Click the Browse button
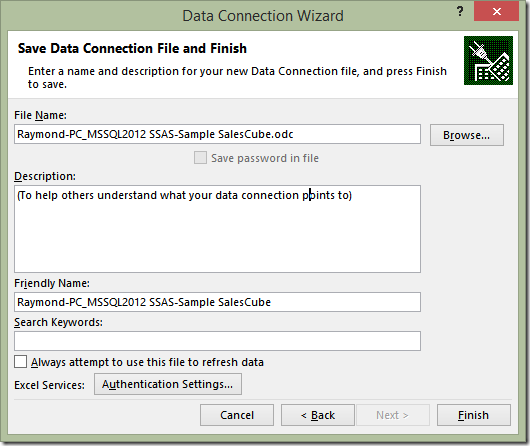 (x=466, y=135)
